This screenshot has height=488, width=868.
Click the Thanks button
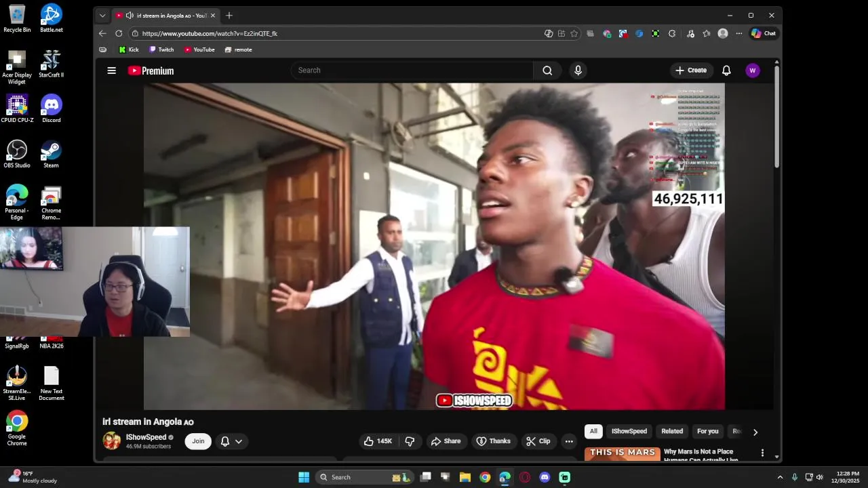tap(494, 441)
